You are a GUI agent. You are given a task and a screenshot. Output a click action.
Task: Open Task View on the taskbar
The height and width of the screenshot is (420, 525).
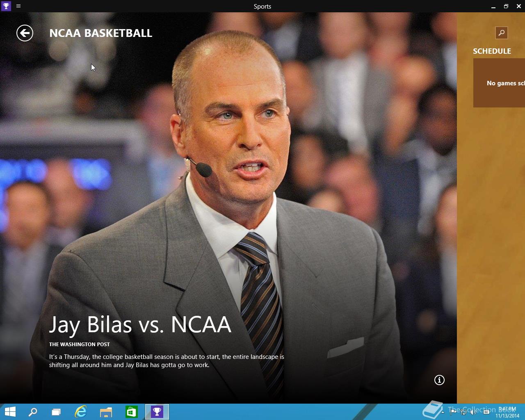tap(56, 412)
